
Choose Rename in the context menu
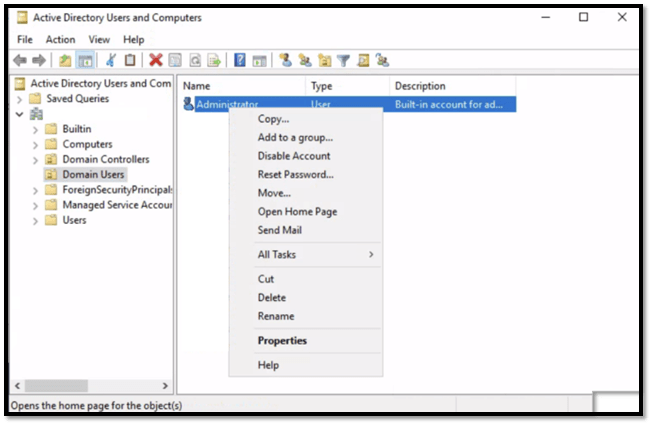(x=306, y=316)
